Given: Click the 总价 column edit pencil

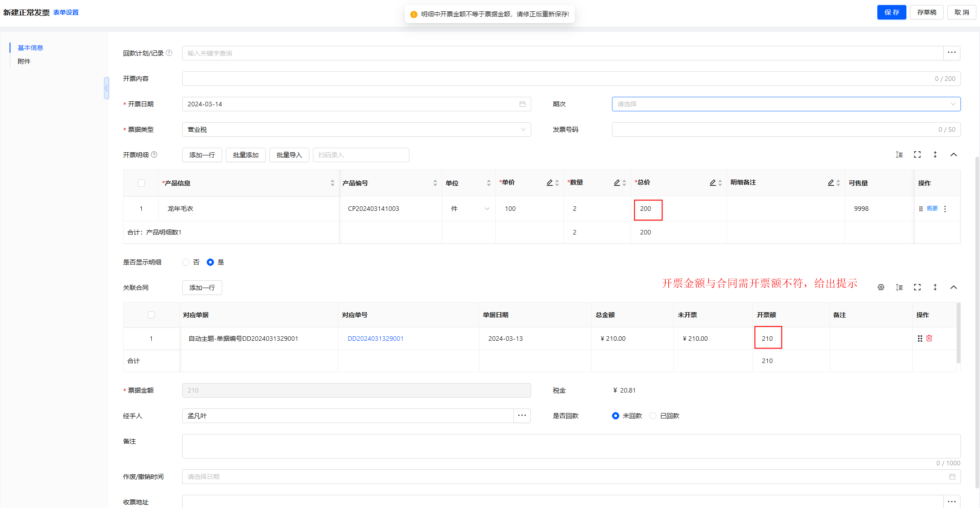Looking at the screenshot, I should click(713, 183).
